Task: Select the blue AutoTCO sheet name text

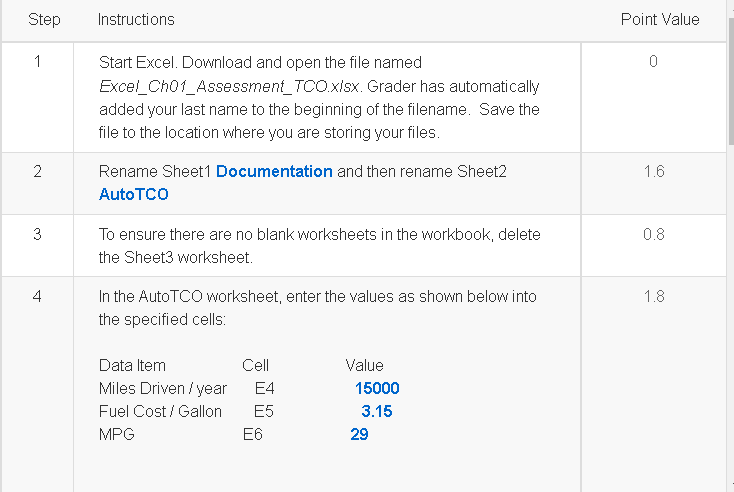Action: [133, 194]
